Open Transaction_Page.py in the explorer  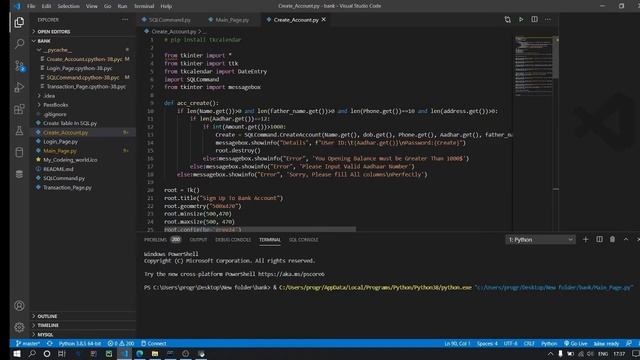click(x=67, y=187)
